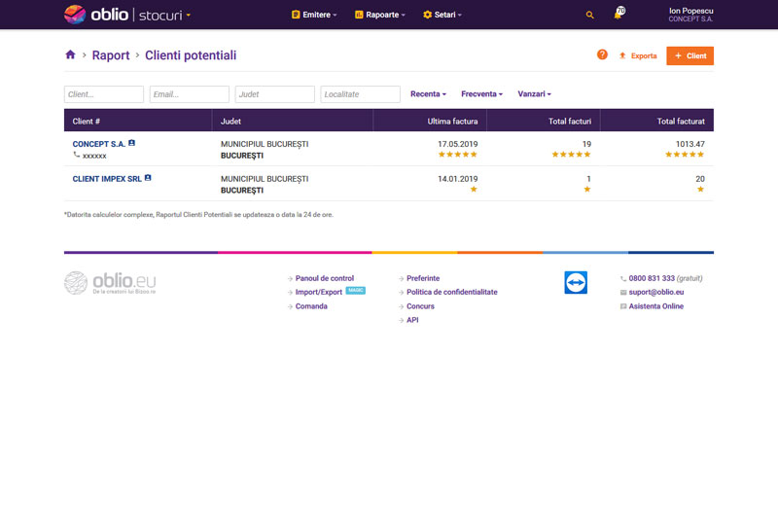Viewport: 778px width, 532px height.
Task: Focus the Email filter input
Action: point(189,94)
